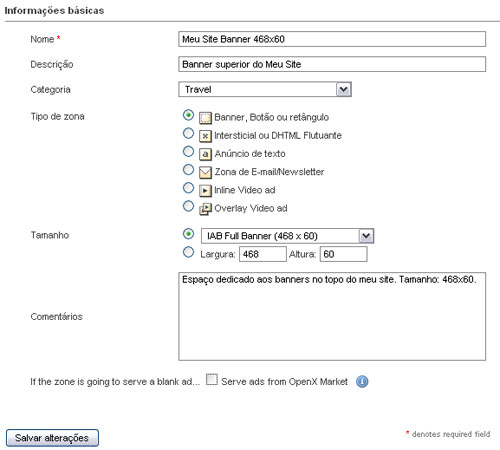Open the OpenX Market info icon
This screenshot has width=500, height=450.
pyautogui.click(x=362, y=381)
